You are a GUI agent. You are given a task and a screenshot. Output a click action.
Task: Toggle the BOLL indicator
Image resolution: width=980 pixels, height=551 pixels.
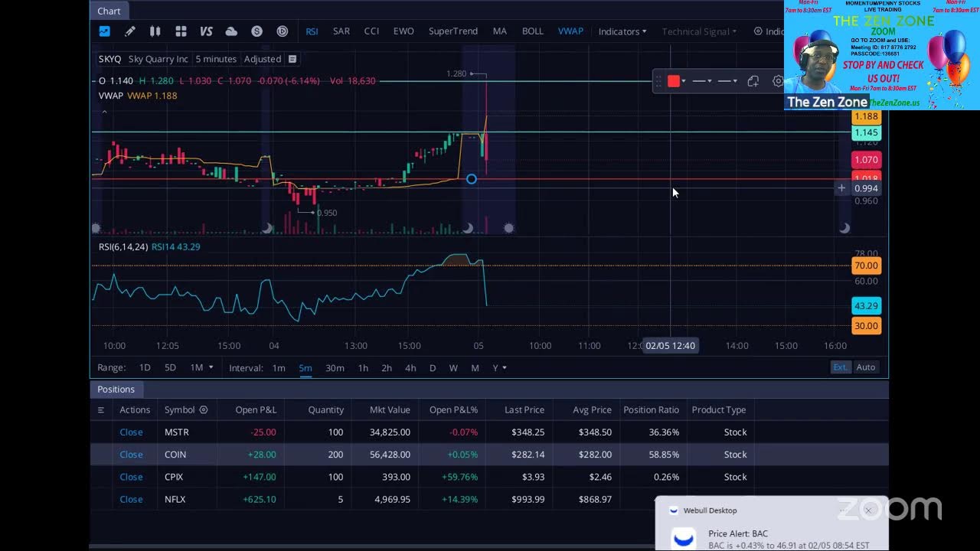(x=533, y=31)
